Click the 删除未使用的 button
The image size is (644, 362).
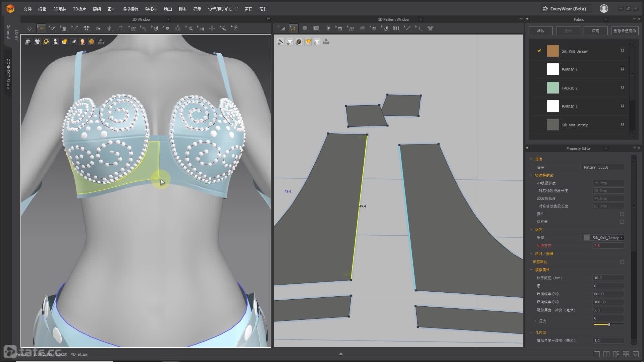pyautogui.click(x=624, y=31)
